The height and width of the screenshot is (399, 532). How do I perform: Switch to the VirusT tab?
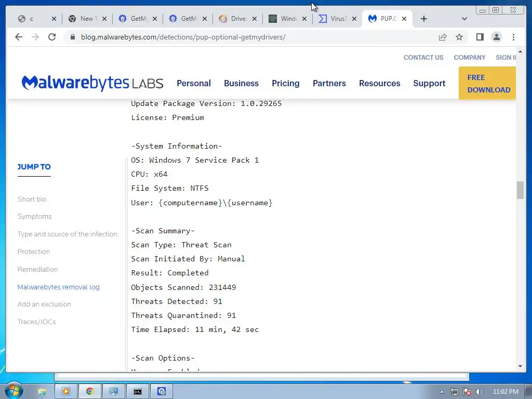point(333,19)
